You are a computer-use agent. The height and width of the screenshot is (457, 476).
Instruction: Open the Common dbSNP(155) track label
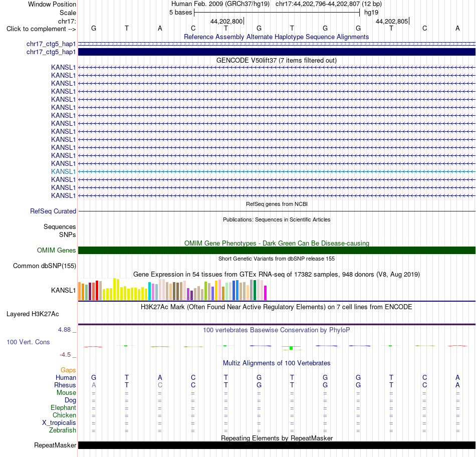tap(44, 266)
